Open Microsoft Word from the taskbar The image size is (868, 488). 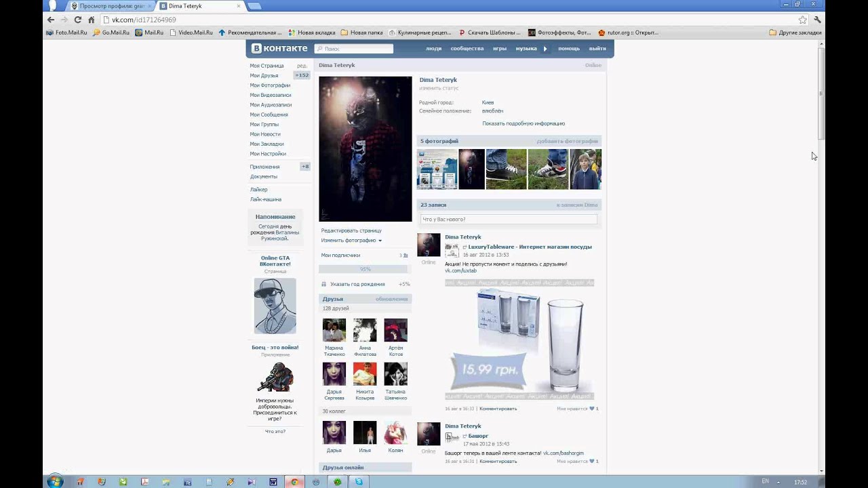pos(273,482)
